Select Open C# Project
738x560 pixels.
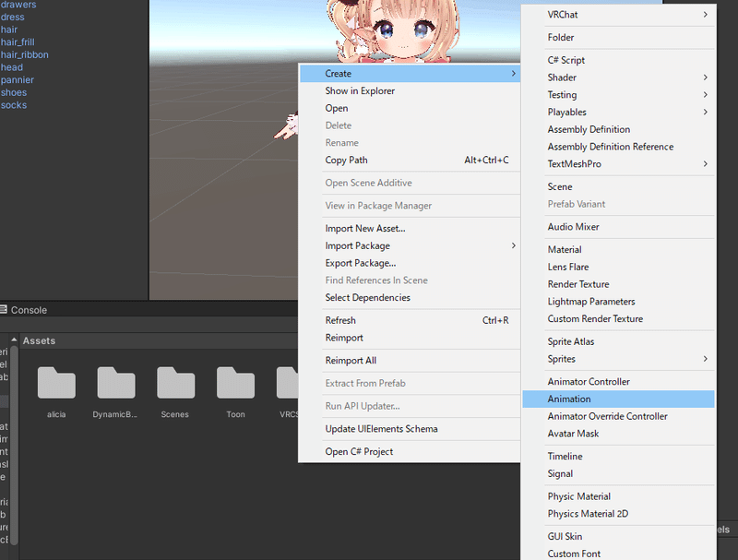(x=363, y=451)
